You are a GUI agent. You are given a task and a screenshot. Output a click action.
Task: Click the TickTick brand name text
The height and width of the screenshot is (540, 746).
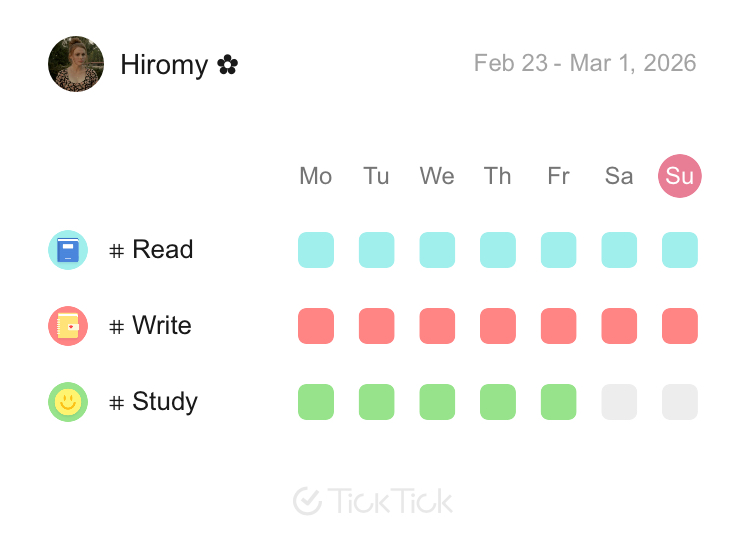click(x=390, y=501)
